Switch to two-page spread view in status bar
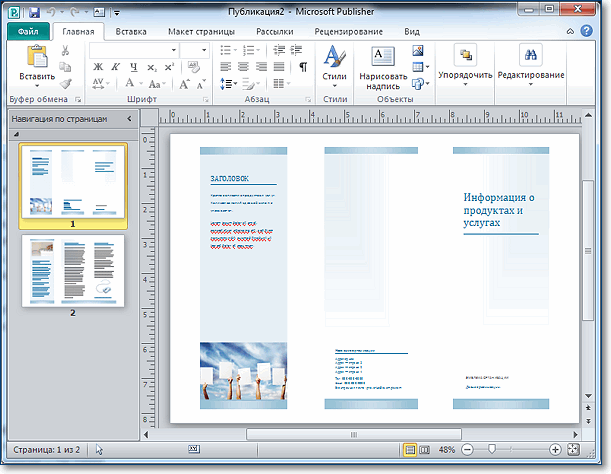 point(424,450)
